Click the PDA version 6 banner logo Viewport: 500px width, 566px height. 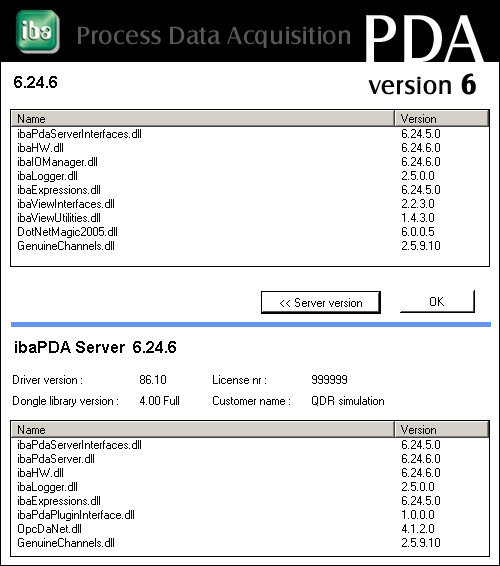coord(424,54)
